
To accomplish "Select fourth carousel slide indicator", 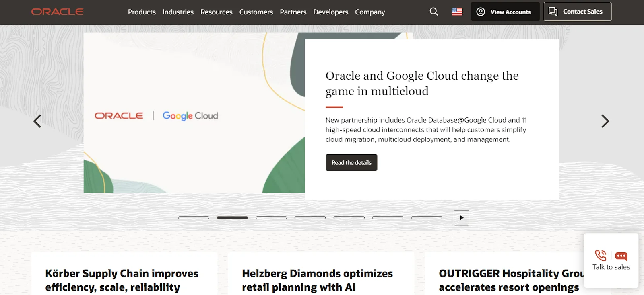I will [x=310, y=217].
